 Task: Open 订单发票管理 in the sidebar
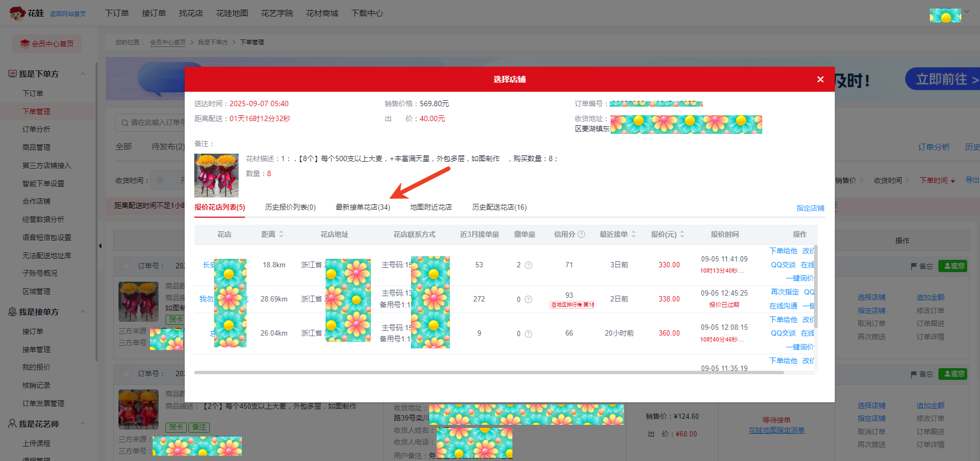43,403
